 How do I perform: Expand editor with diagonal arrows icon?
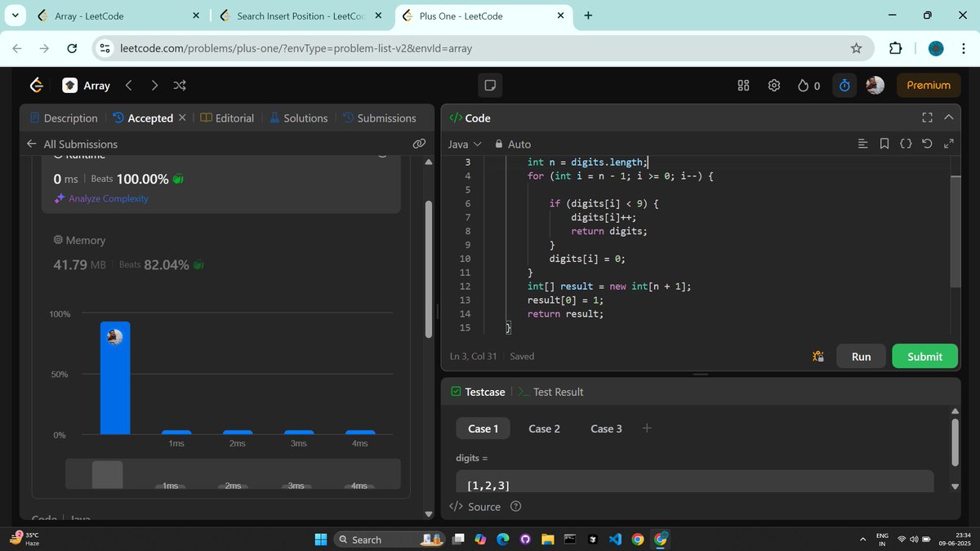point(948,144)
